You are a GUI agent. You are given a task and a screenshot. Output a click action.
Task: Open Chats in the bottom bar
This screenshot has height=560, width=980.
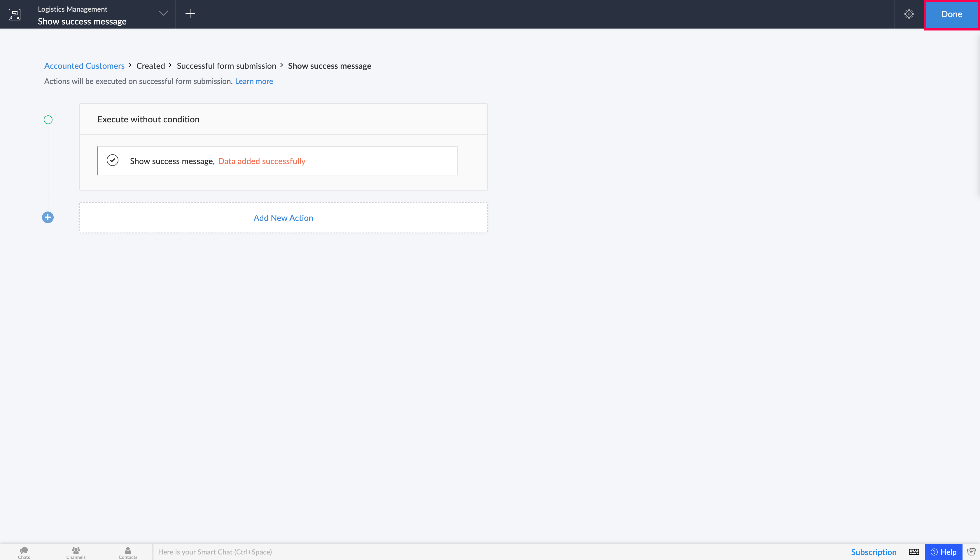click(24, 553)
